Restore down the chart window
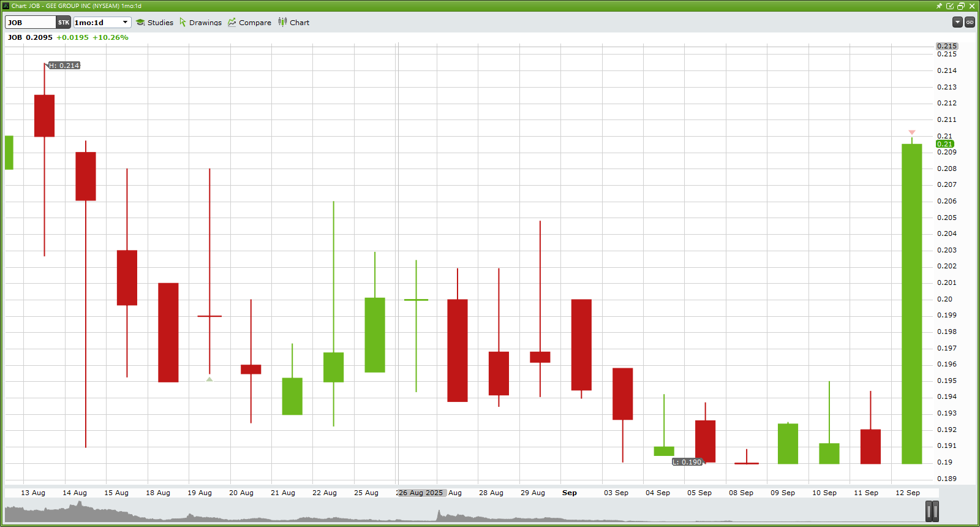This screenshot has width=980, height=527. (x=961, y=6)
